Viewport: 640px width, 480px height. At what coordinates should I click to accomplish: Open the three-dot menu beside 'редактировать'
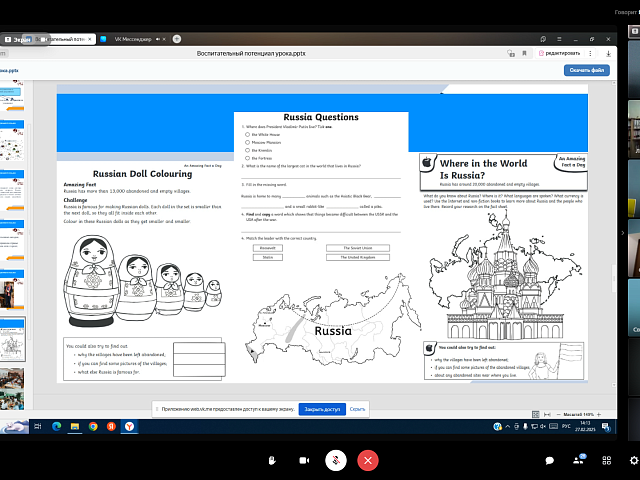click(590, 53)
